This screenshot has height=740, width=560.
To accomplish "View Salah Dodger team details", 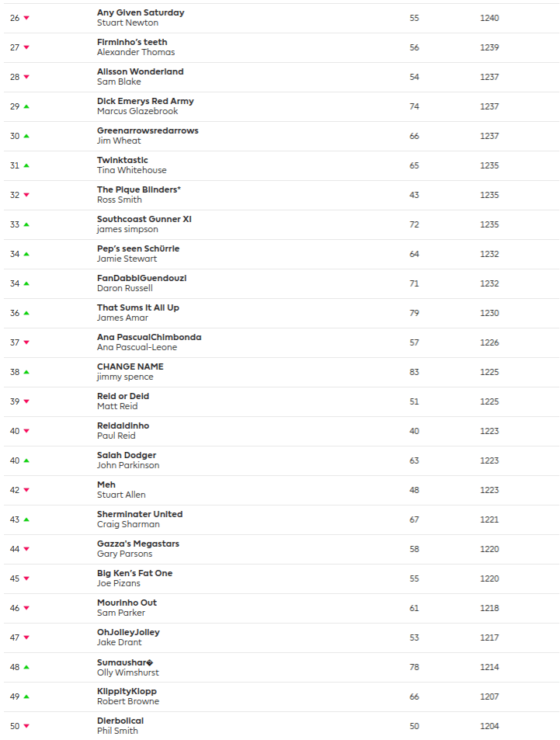I will (x=126, y=456).
